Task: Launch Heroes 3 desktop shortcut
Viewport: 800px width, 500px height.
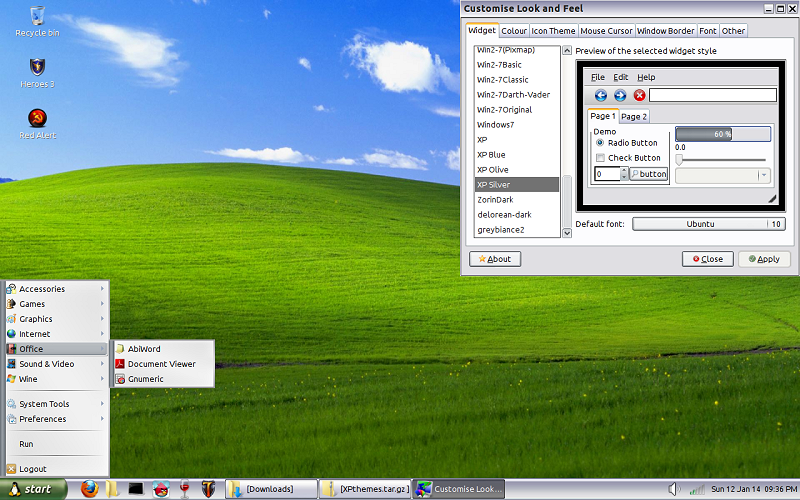Action: pos(37,73)
